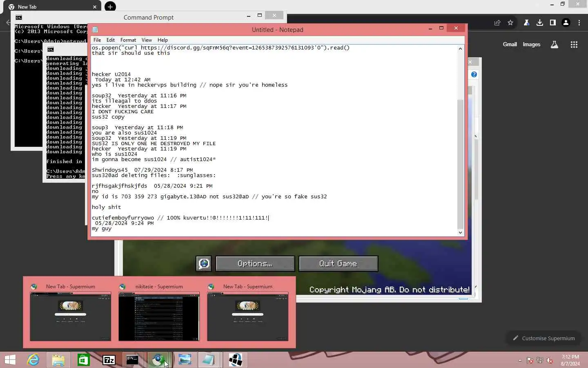Minimize the Command Prompt window
The height and width of the screenshot is (368, 588).
[248, 16]
